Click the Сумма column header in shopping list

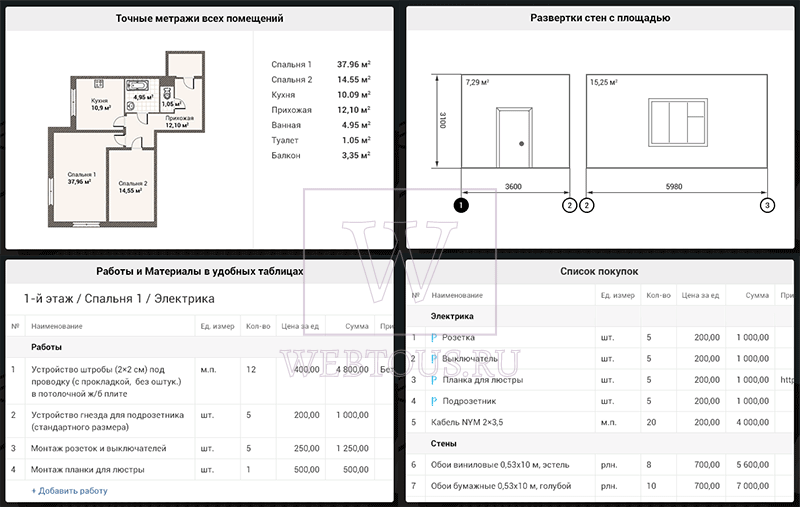tap(757, 295)
